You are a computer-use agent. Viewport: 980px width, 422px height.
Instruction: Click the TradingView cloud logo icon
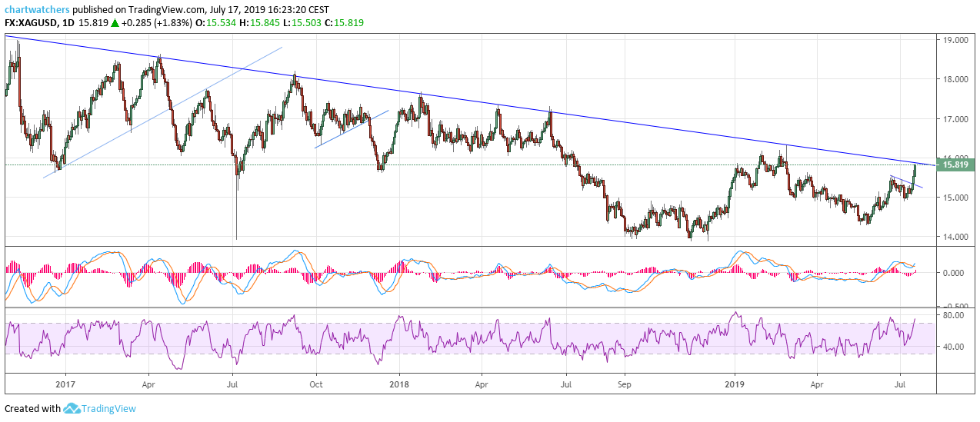(72, 409)
